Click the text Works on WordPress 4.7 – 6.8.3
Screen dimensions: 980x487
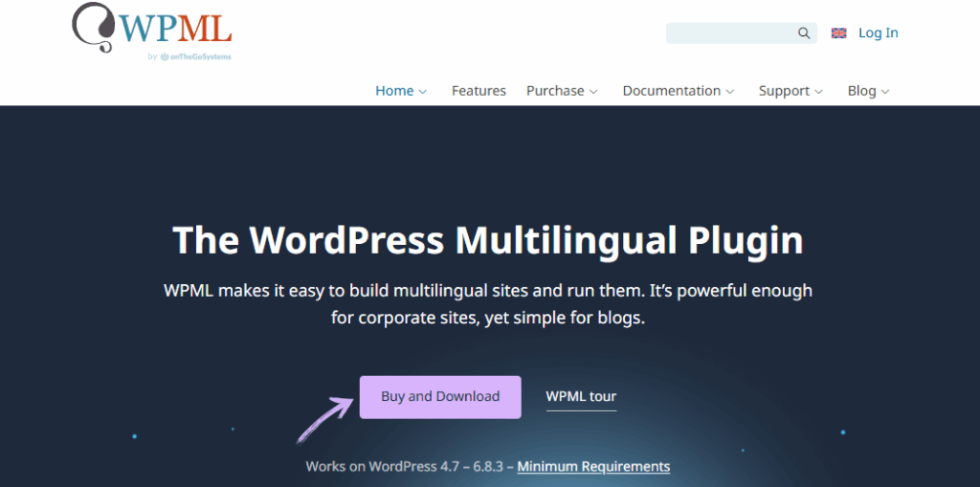coord(404,466)
